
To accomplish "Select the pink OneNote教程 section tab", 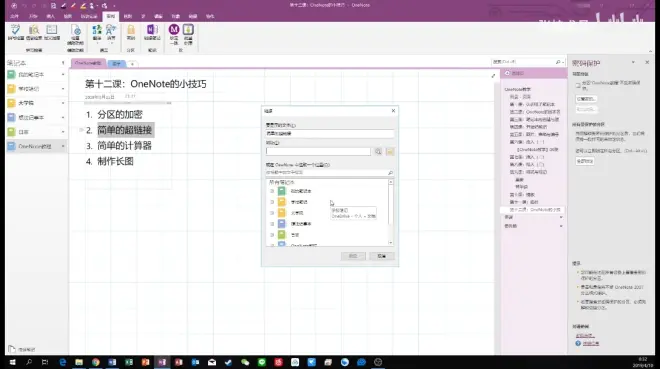I will (x=88, y=63).
